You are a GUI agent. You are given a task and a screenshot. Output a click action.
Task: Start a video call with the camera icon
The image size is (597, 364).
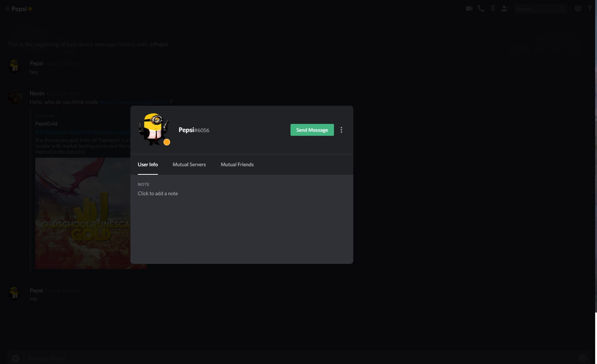pos(469,8)
